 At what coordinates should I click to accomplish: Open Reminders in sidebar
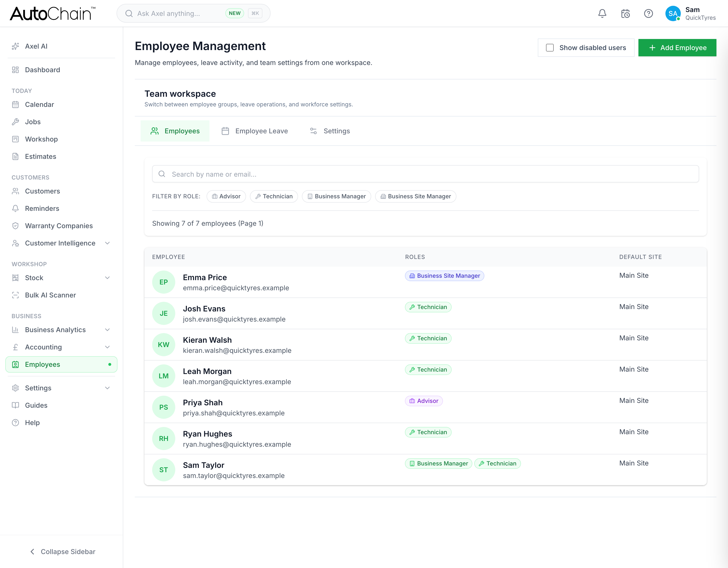point(61,208)
